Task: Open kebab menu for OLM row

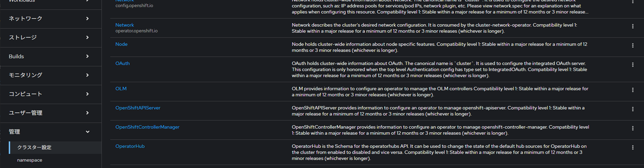Action: [x=632, y=90]
